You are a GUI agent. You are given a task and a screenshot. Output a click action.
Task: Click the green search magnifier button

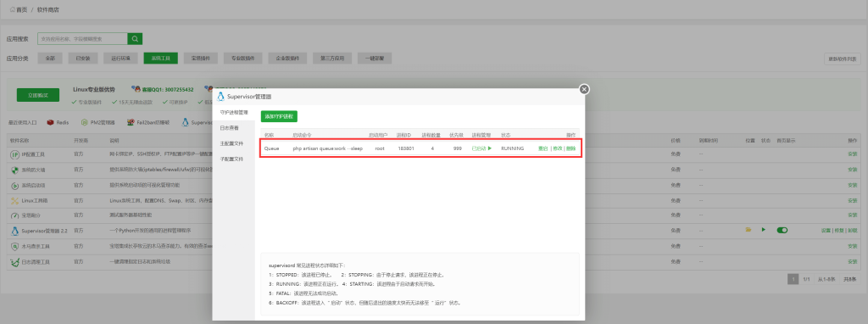point(135,39)
